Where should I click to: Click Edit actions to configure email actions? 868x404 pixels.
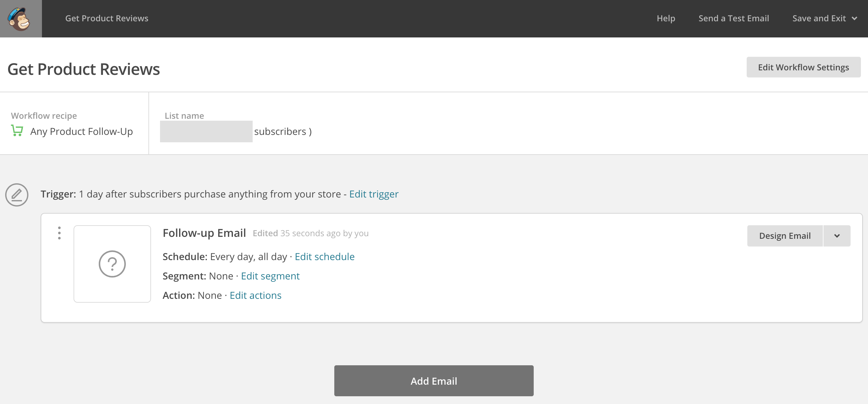pyautogui.click(x=255, y=295)
